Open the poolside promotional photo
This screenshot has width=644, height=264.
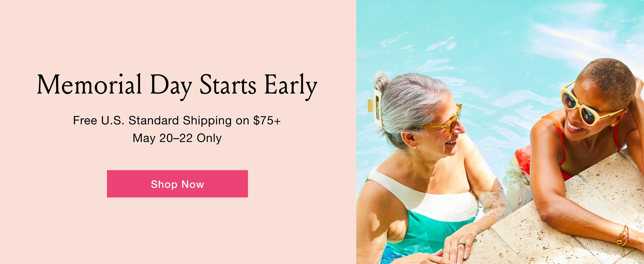click(x=500, y=132)
